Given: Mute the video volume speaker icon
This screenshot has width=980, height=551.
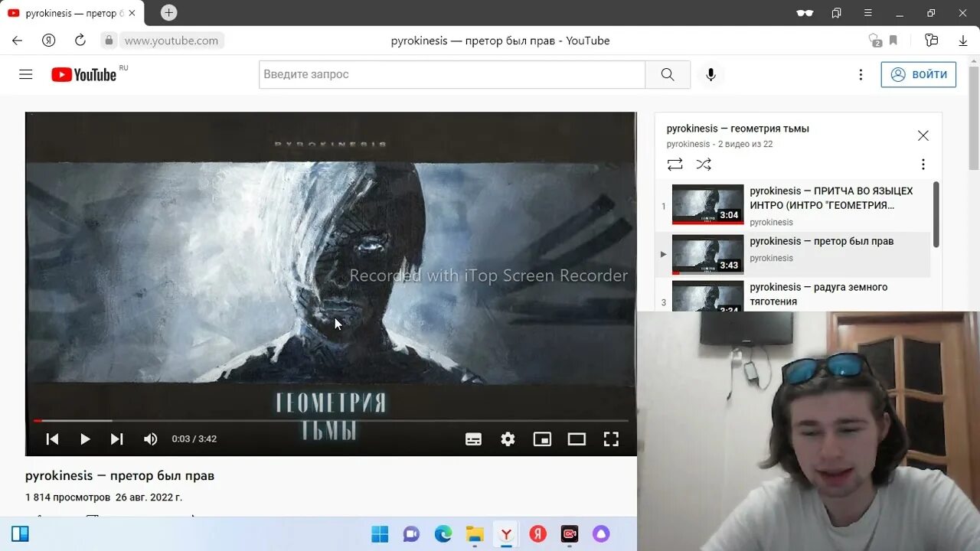Looking at the screenshot, I should (151, 439).
